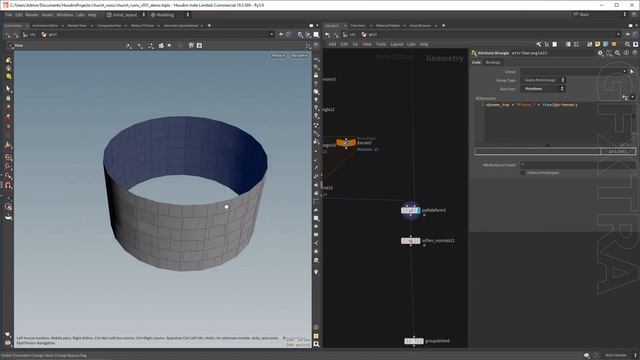Switch to the Geometry Spreadsheet tab

coord(181,25)
